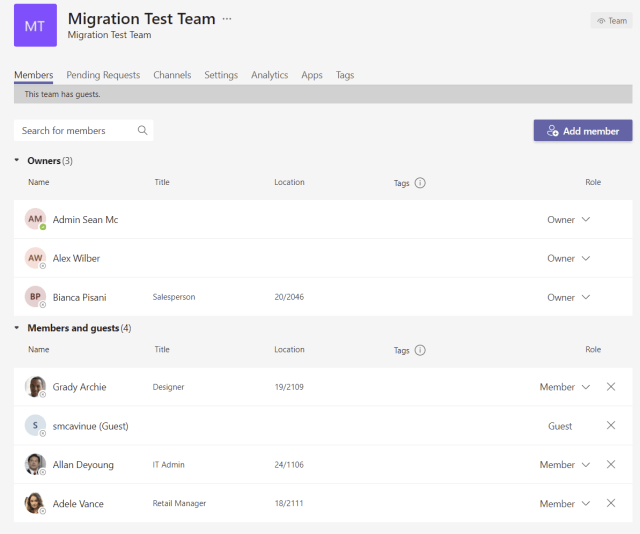Open the Tags tab
This screenshot has height=534, width=640.
[345, 75]
